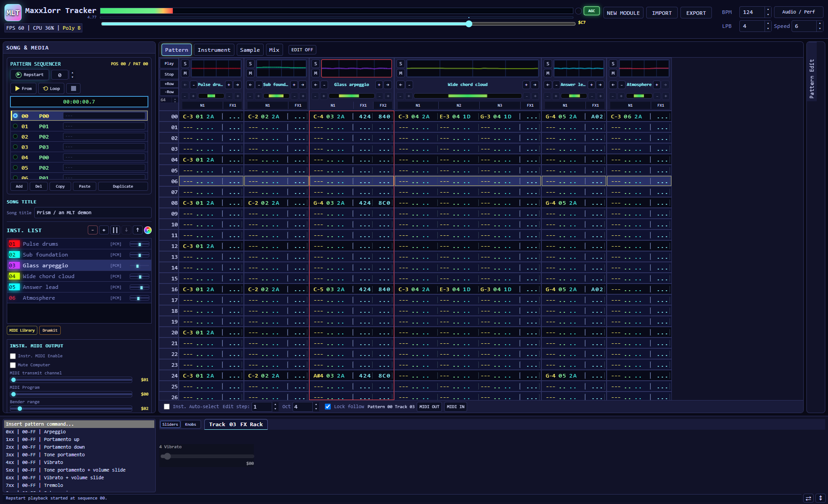Move Pulse drums track left with arrow
Screen dimensions: 828x504
(x=185, y=85)
